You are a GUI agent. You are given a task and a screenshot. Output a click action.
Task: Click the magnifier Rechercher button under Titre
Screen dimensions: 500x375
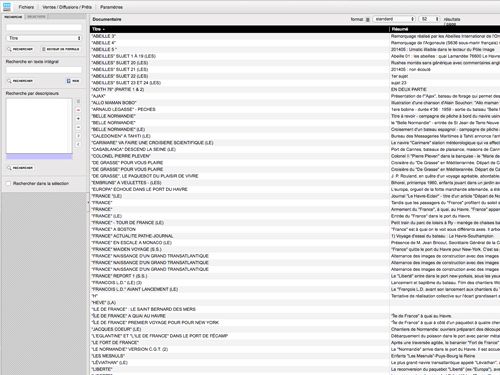[x=20, y=49]
